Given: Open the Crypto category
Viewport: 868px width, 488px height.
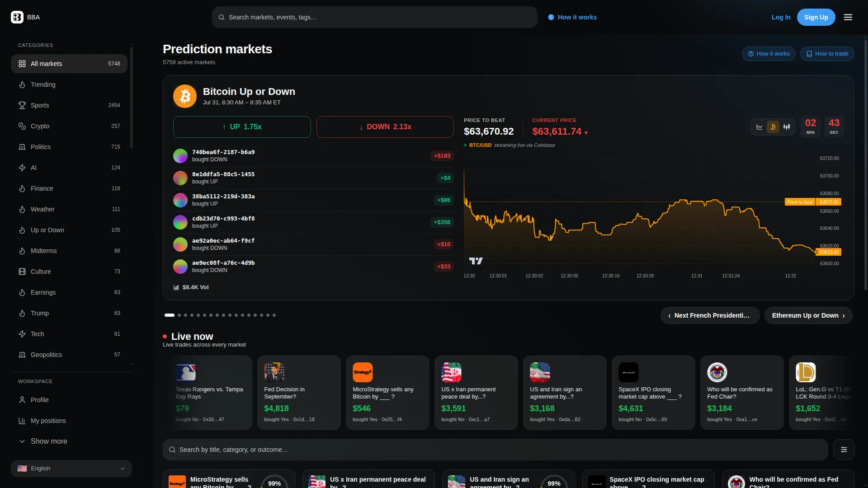Looking at the screenshot, I should coord(69,126).
